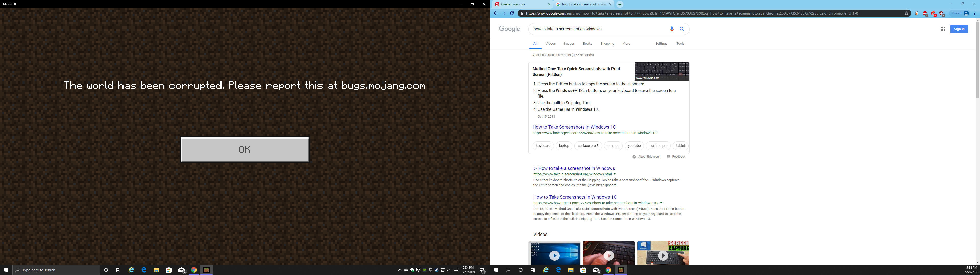Show hidden system tray icons chevron
Viewport: 980px width, 275px height.
pos(399,270)
